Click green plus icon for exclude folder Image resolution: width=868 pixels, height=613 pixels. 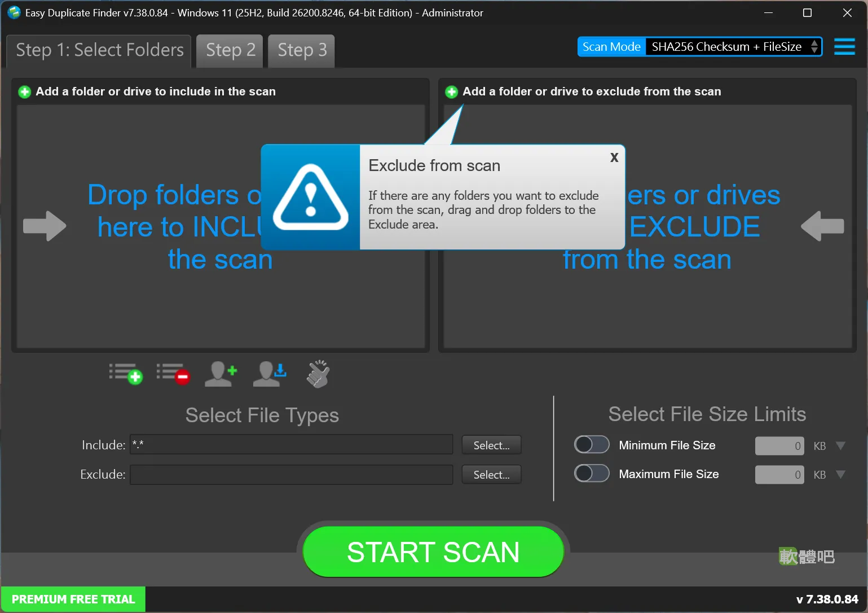[x=451, y=91]
